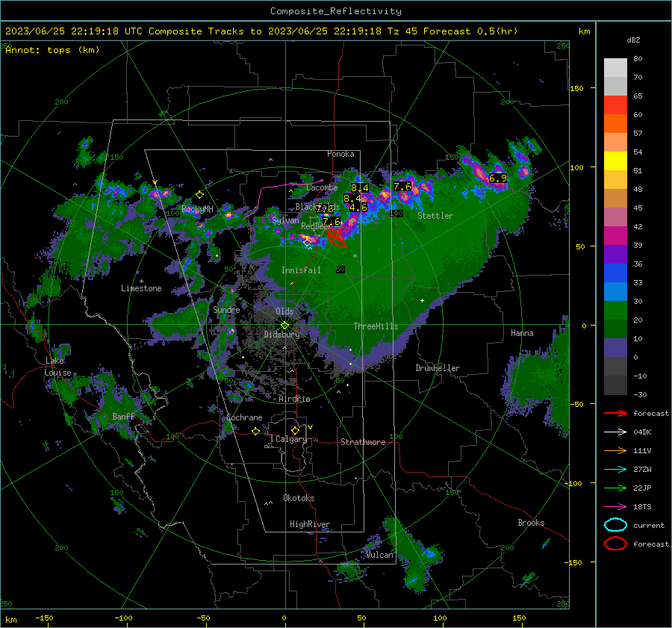Click the red forecast ellipse legend icon
Image resolution: width=672 pixels, height=628 pixels.
pos(615,544)
